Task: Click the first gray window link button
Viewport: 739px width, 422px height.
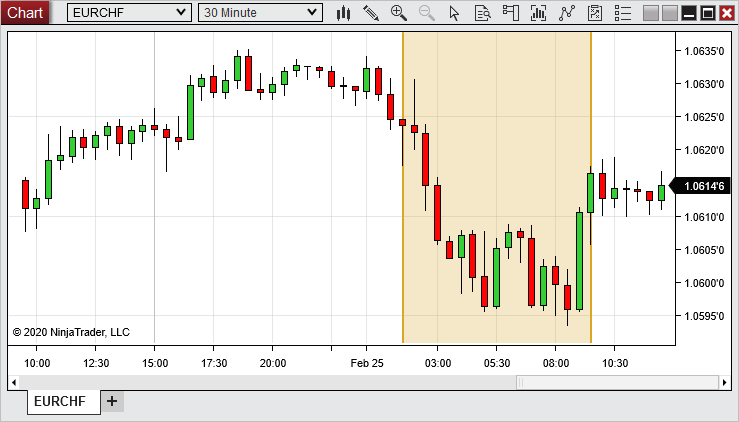Action: [x=651, y=13]
